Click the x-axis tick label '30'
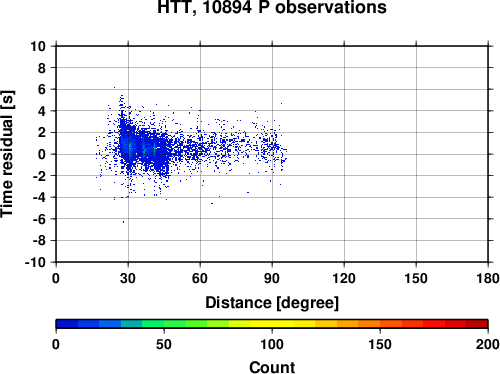 click(128, 278)
